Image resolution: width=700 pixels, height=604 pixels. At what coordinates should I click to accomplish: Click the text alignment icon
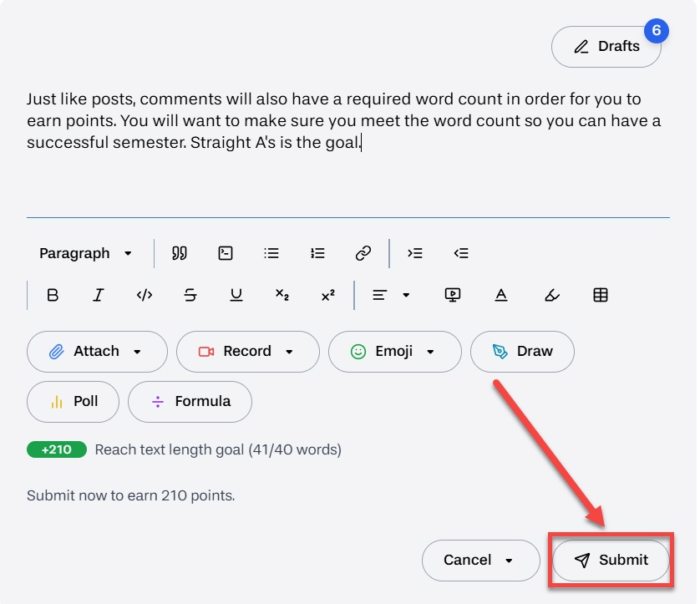tap(380, 295)
